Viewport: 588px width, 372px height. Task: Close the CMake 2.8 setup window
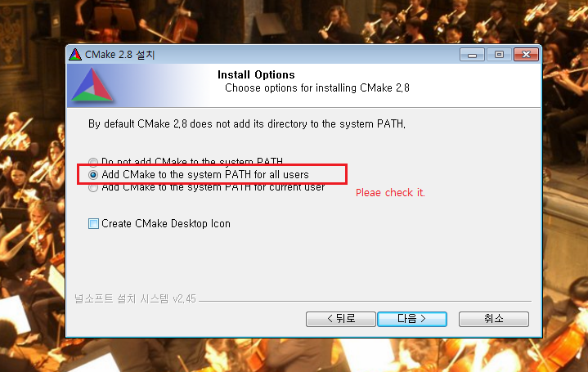click(x=526, y=55)
